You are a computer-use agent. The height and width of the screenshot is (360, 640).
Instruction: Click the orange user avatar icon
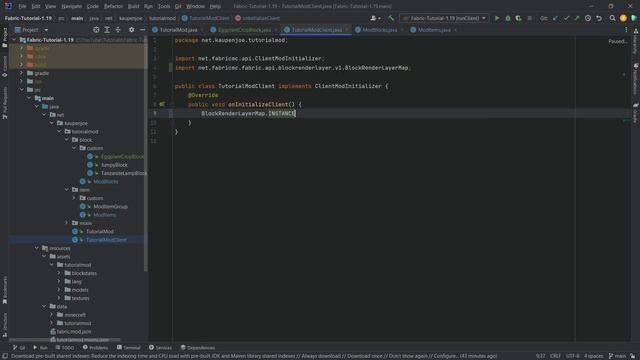click(623, 18)
